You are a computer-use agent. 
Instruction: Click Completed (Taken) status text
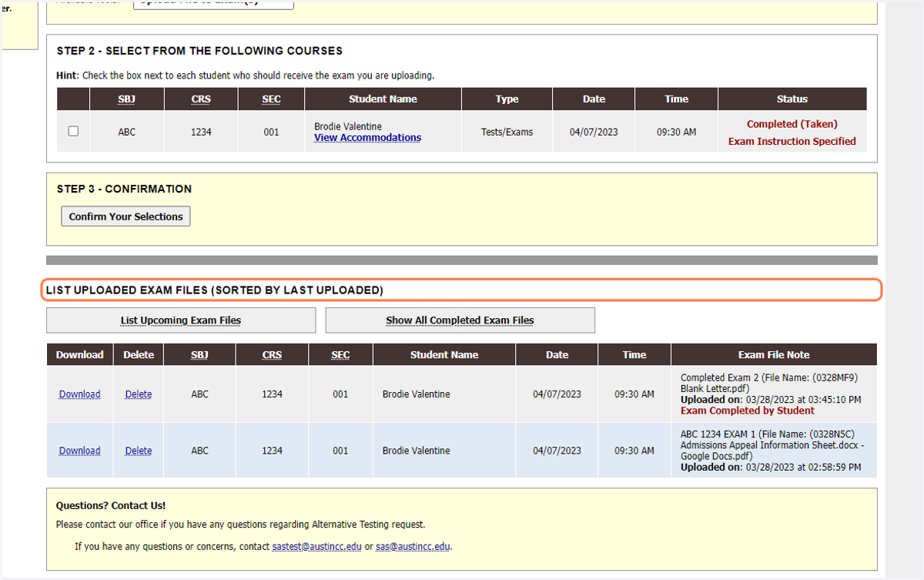point(792,124)
